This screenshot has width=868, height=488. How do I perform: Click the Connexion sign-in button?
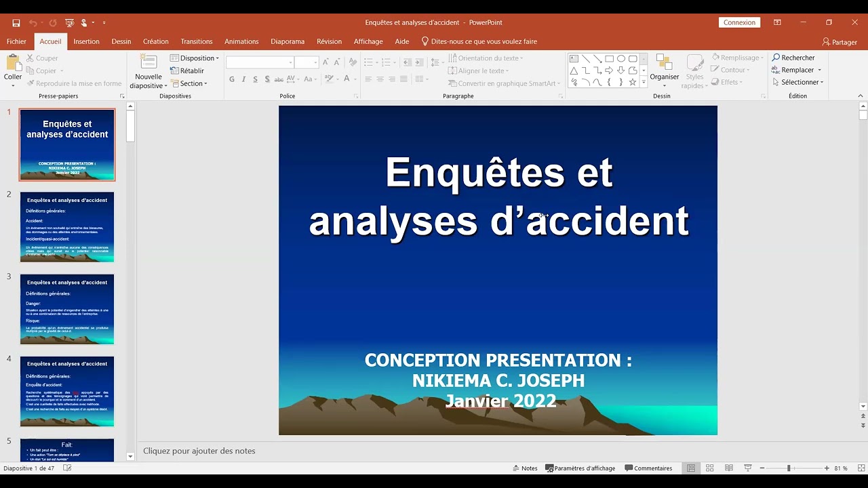739,22
